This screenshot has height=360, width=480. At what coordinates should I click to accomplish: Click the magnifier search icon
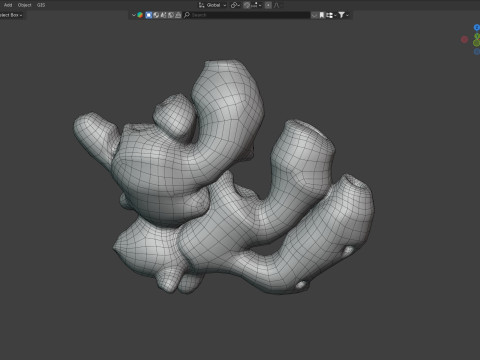(187, 15)
